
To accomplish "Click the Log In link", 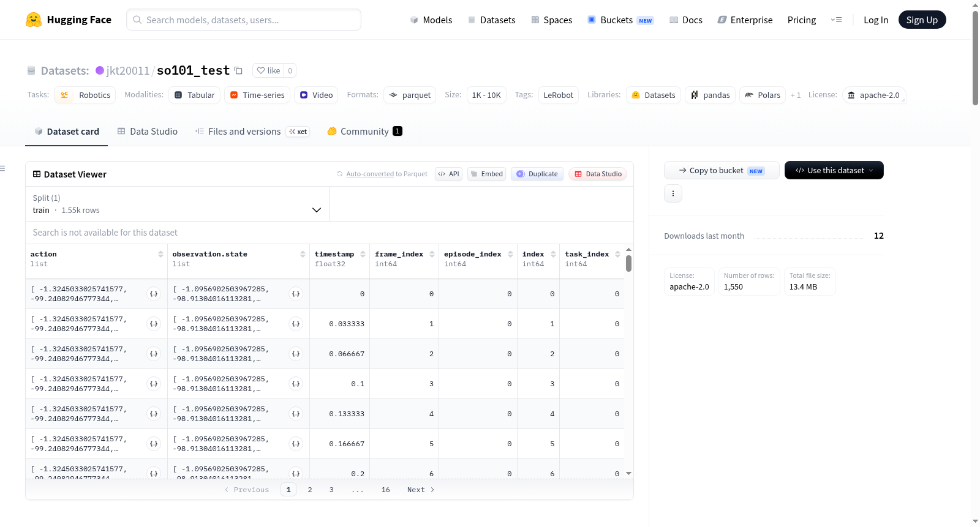I will coord(876,20).
